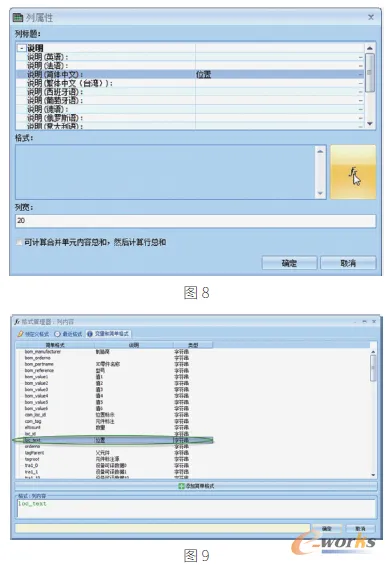386x565 pixels.
Task: Click the 简单格式 column header
Action: pos(55,345)
